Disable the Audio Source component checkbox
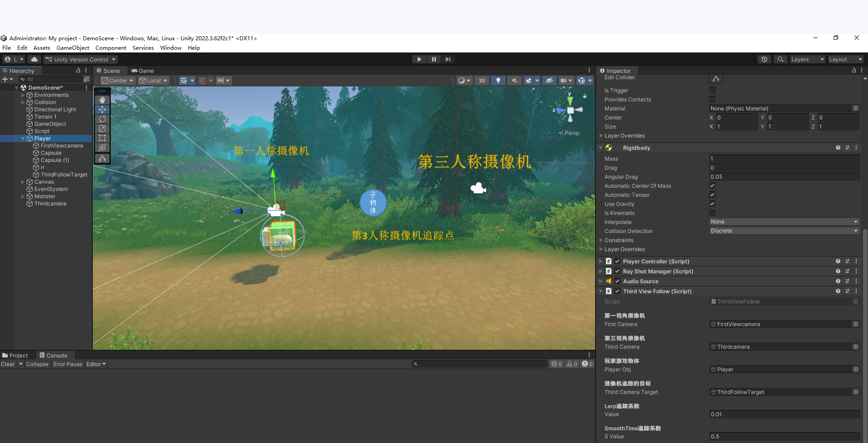 617,281
